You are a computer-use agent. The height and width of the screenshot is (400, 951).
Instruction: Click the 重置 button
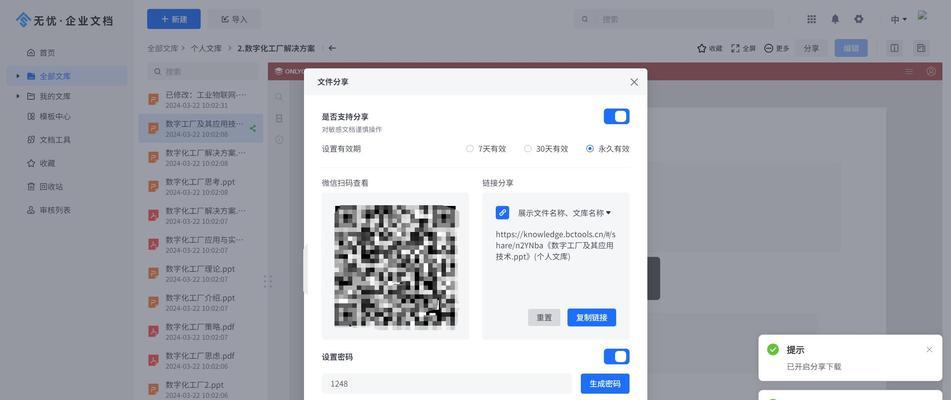(x=544, y=318)
